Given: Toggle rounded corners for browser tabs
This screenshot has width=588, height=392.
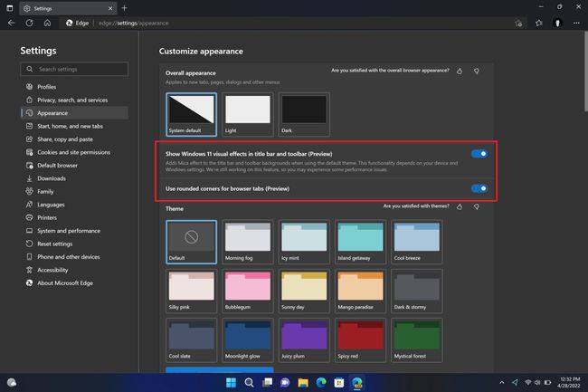Looking at the screenshot, I should coord(479,188).
